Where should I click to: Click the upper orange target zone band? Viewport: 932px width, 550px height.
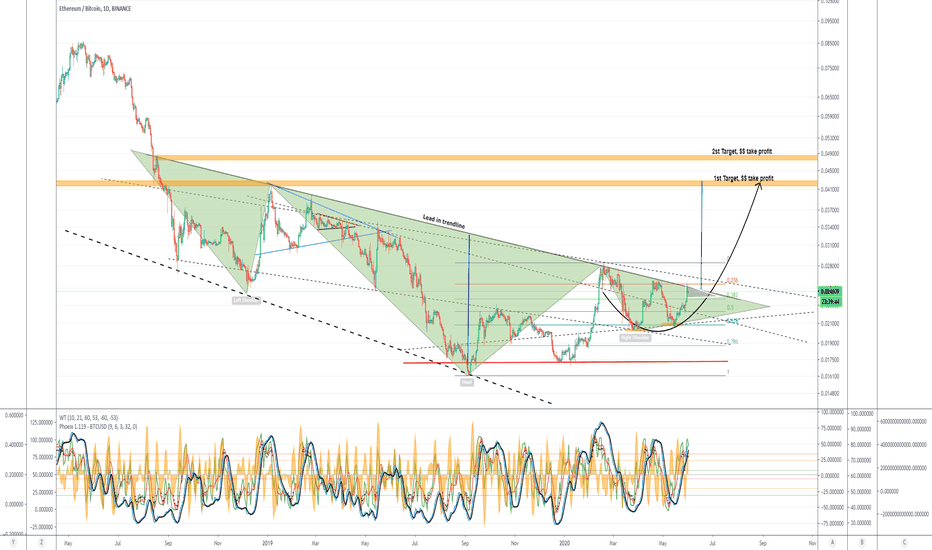(483, 158)
